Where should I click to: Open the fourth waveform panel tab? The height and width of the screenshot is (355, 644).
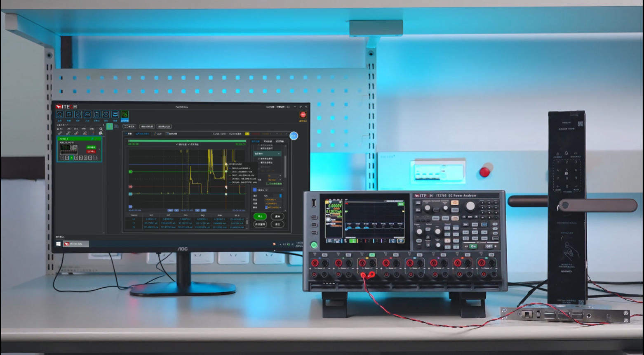coord(172,134)
